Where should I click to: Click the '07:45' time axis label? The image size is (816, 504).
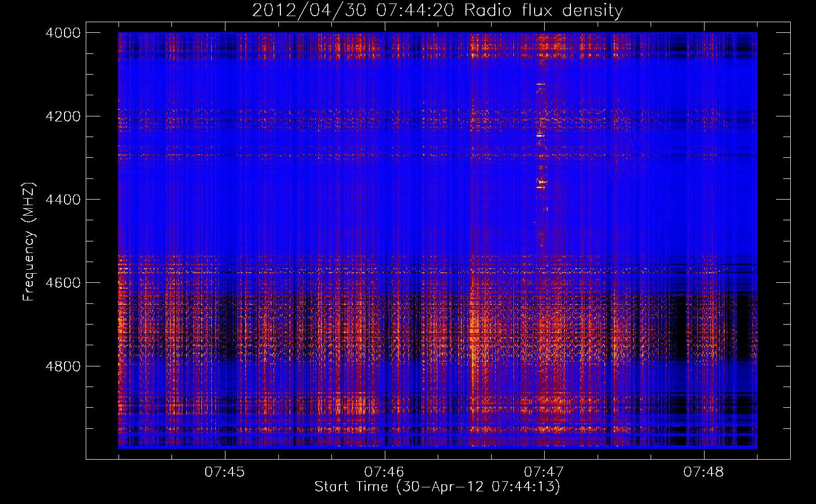tap(224, 472)
